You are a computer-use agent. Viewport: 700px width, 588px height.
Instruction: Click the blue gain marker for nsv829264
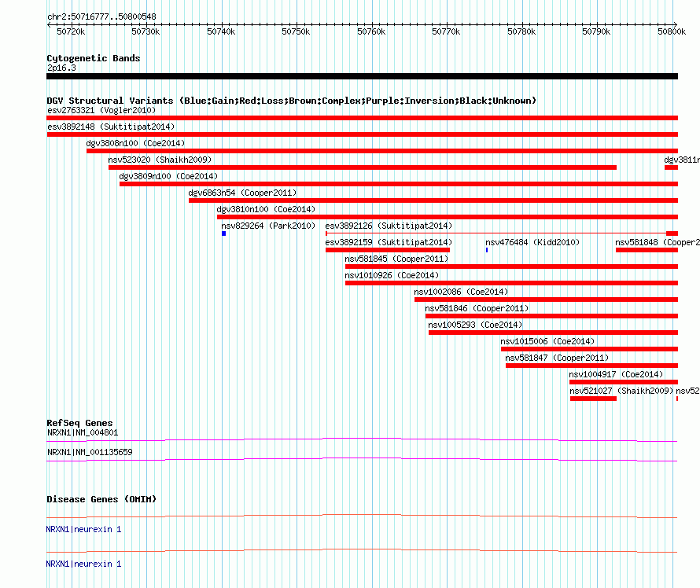223,233
